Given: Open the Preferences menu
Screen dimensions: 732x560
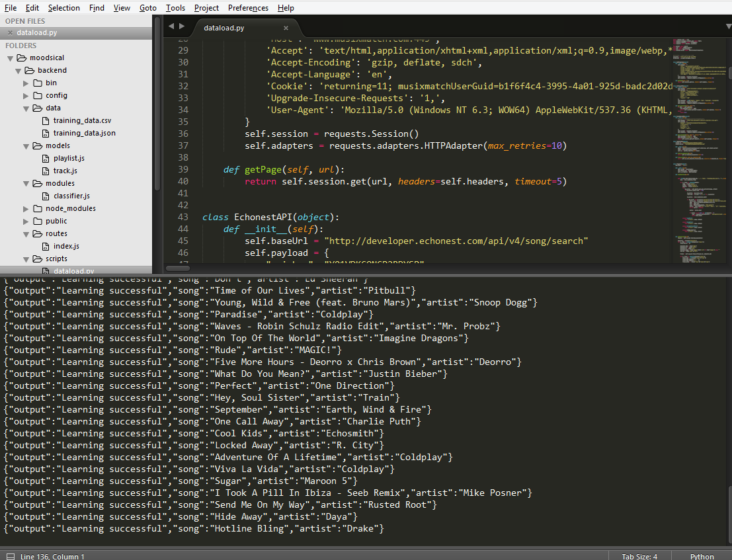Looking at the screenshot, I should point(248,8).
